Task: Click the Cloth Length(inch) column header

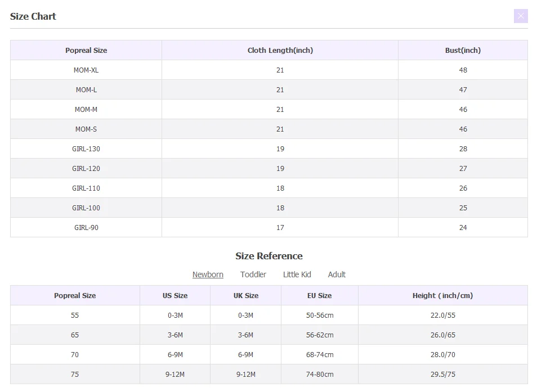Action: point(280,50)
